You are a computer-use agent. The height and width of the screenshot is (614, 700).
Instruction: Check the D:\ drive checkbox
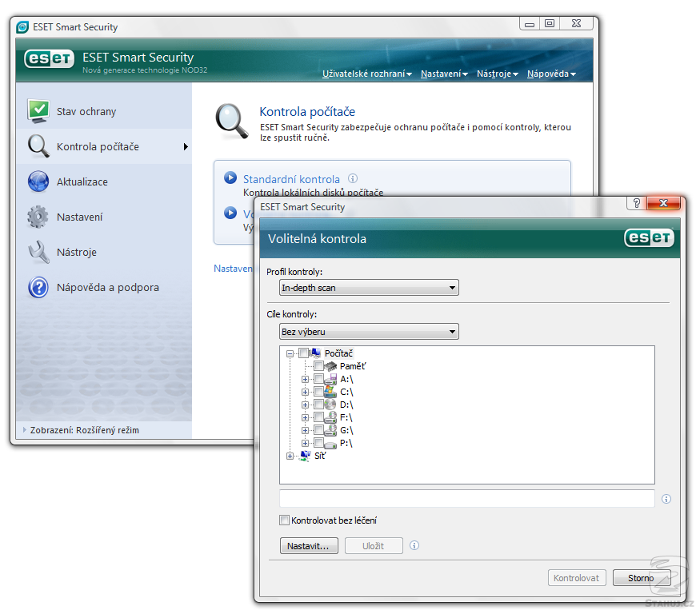pyautogui.click(x=318, y=405)
